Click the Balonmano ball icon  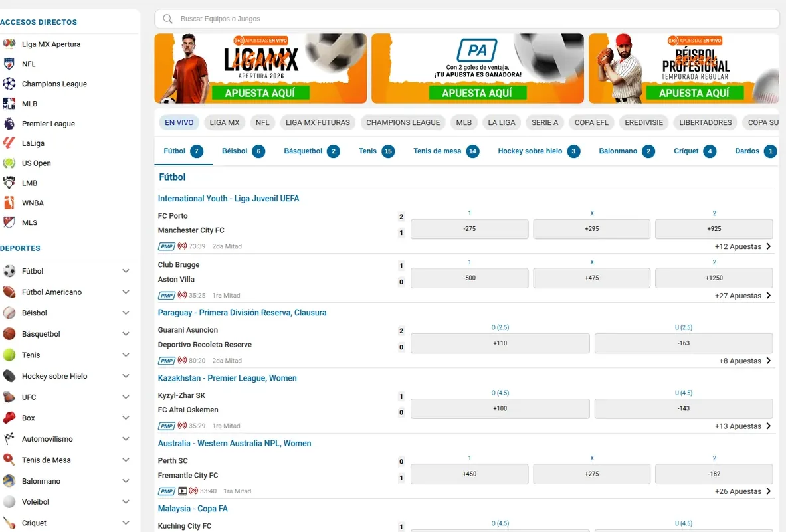[9, 481]
